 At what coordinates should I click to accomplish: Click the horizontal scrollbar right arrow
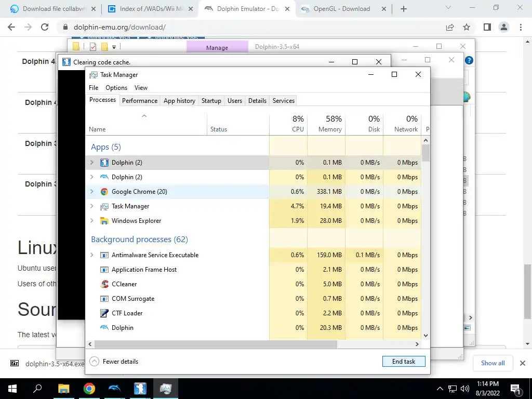point(417,344)
